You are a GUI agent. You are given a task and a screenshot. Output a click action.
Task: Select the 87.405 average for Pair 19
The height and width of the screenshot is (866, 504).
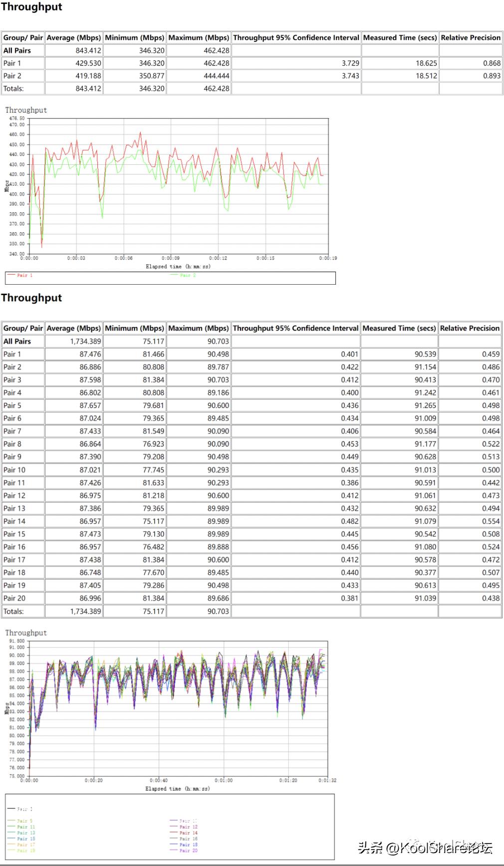90,585
